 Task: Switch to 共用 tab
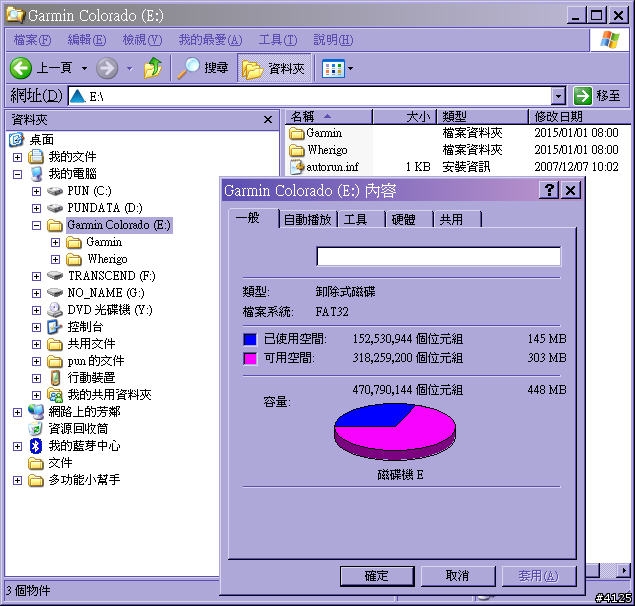point(457,220)
